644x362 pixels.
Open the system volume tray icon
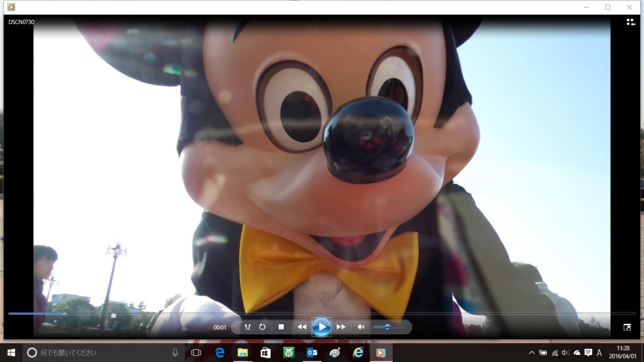pyautogui.click(x=566, y=353)
